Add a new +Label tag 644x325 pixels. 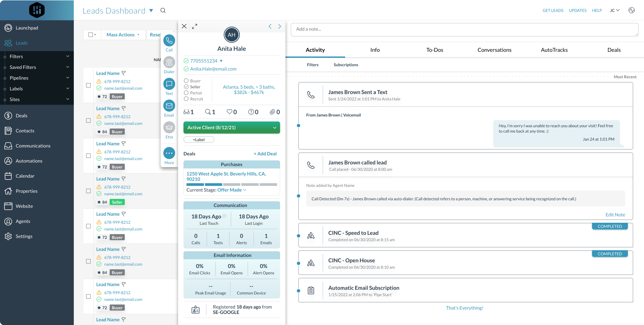click(x=199, y=140)
